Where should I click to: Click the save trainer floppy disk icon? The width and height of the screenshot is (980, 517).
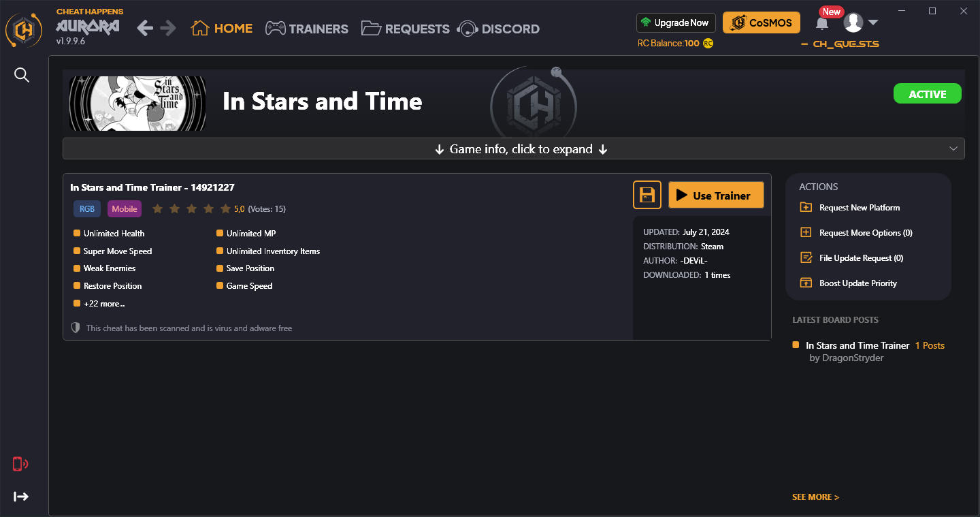click(x=647, y=195)
